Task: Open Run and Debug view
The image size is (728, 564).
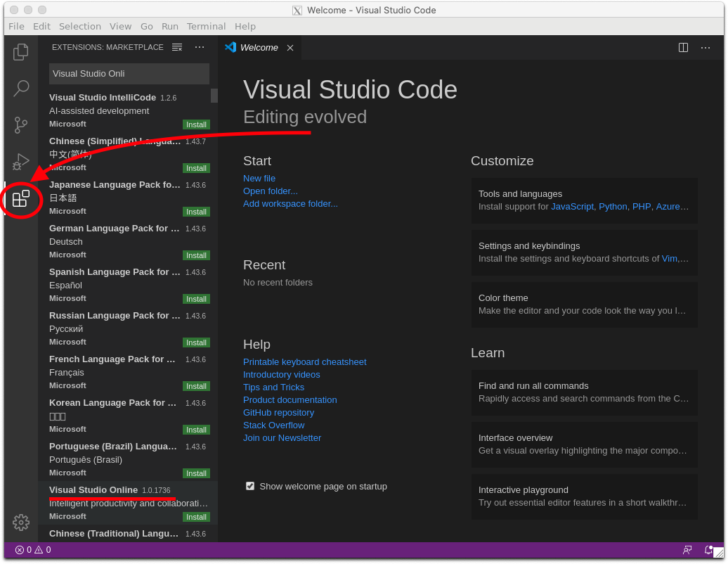Action: point(21,162)
